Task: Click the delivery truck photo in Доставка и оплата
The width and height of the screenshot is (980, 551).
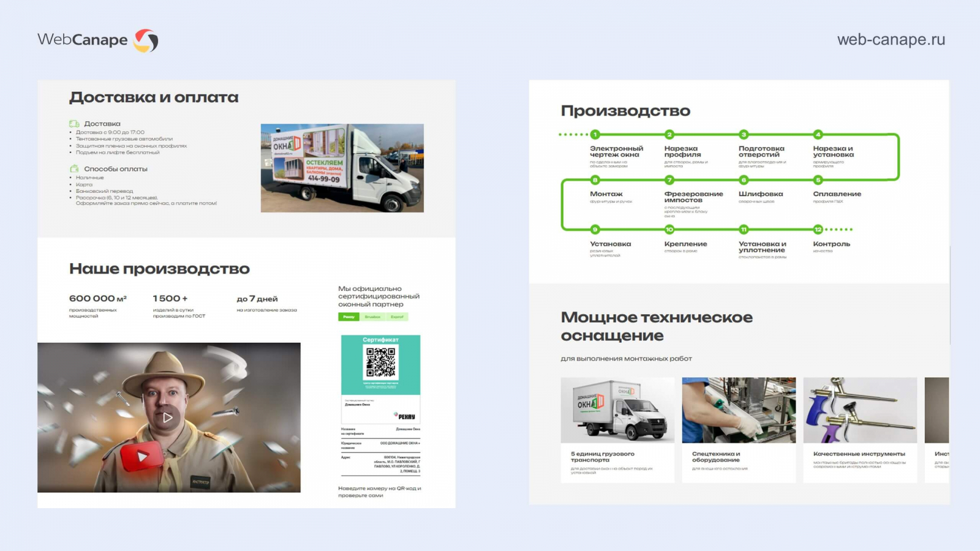Action: [x=342, y=168]
